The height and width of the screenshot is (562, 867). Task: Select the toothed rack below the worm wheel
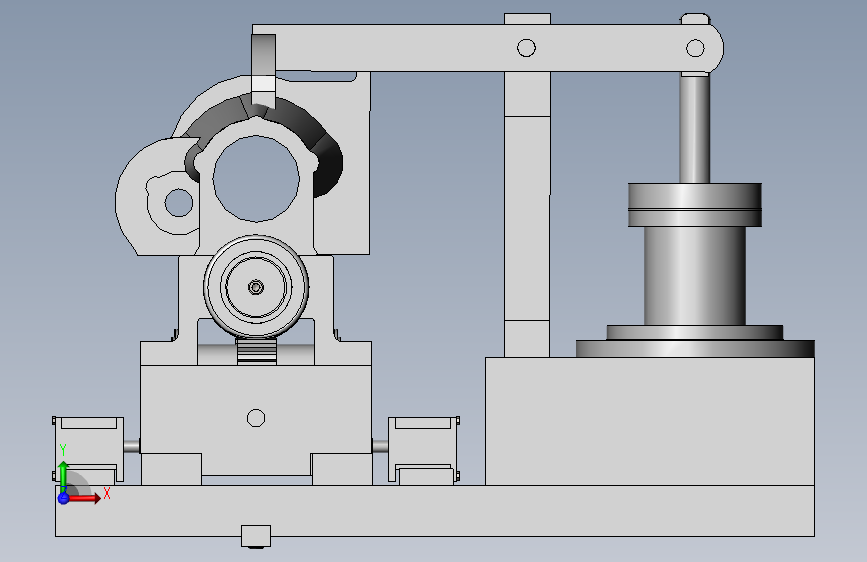click(x=257, y=351)
